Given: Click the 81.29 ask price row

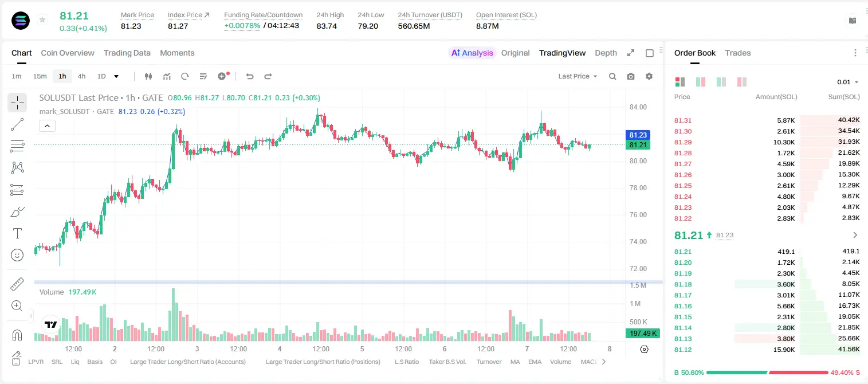Looking at the screenshot, I should click(767, 142).
